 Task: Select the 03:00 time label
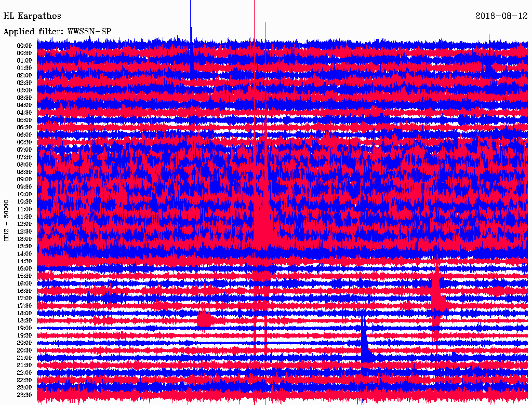coord(24,90)
